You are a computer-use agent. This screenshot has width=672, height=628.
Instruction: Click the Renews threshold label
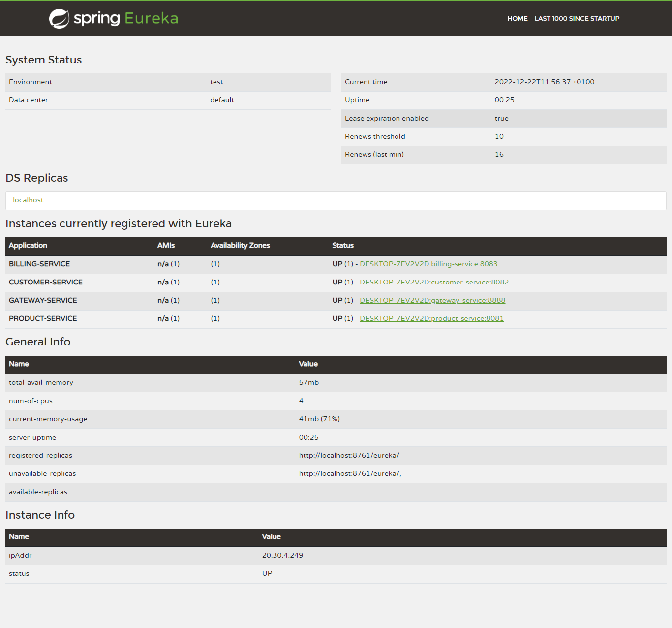(375, 137)
